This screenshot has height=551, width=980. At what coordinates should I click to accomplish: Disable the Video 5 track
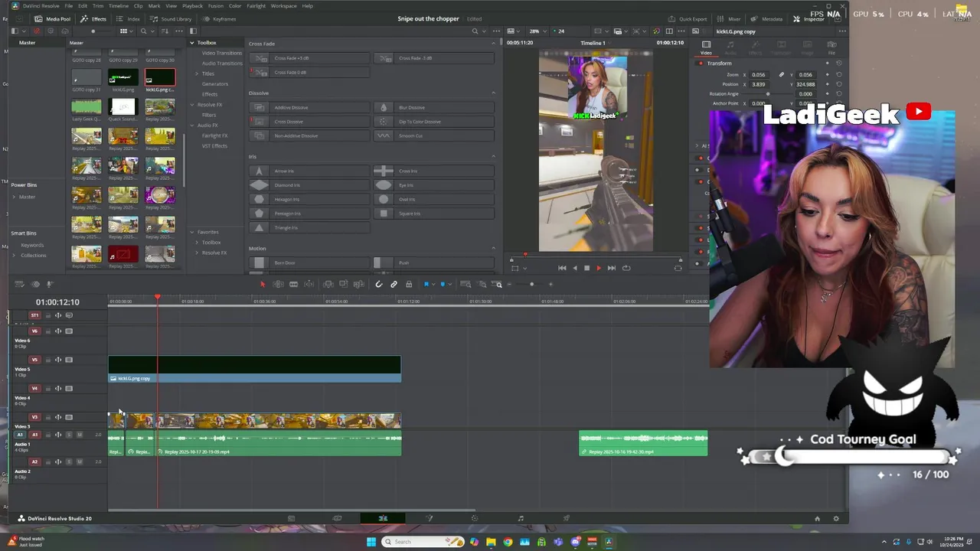pos(69,360)
